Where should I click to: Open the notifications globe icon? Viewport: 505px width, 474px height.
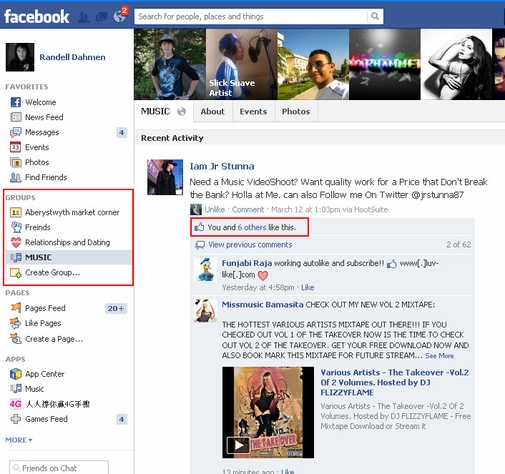click(119, 16)
